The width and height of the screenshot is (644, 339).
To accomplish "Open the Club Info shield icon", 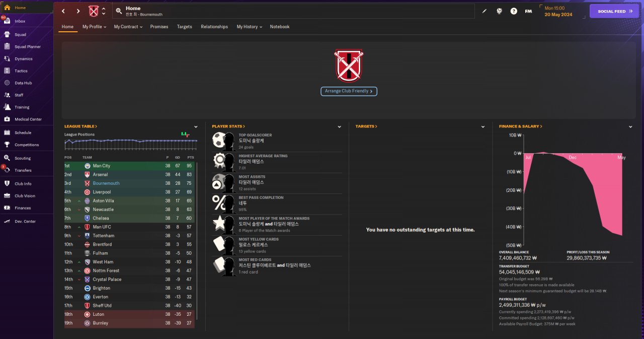I will 7,183.
